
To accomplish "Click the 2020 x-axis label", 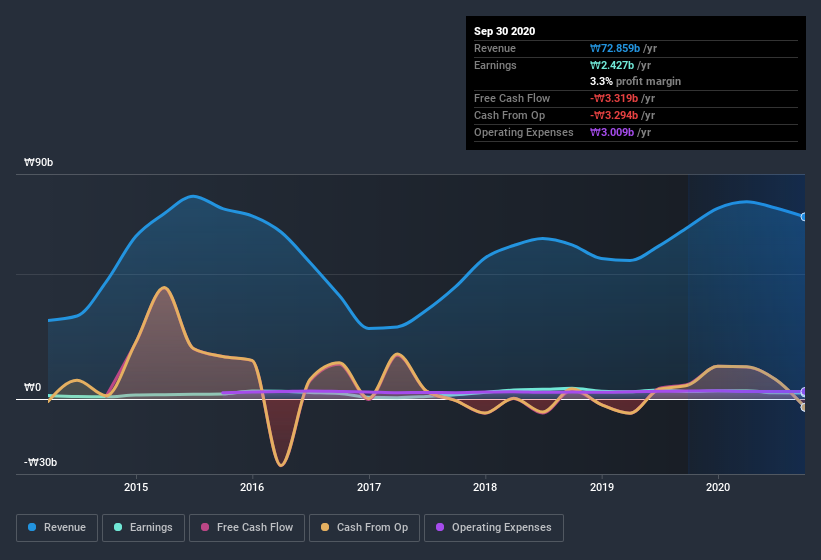I will (x=718, y=487).
